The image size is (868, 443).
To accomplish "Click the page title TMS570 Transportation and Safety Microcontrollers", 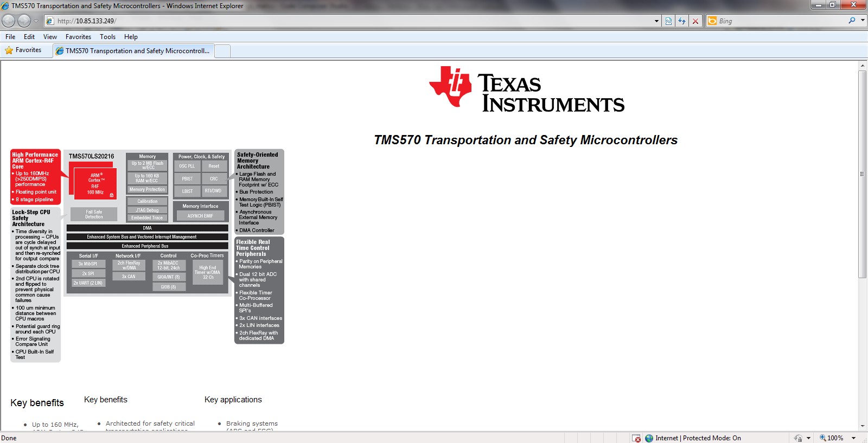I will click(526, 140).
